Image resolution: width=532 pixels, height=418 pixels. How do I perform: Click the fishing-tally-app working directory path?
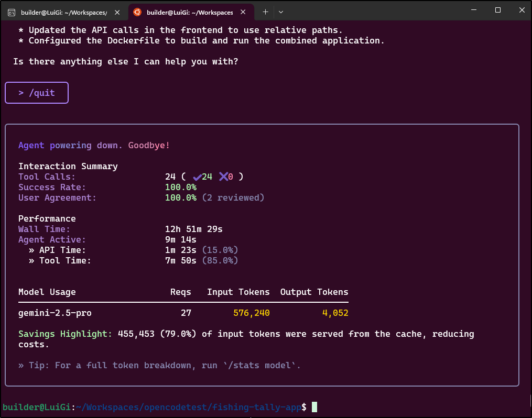189,407
